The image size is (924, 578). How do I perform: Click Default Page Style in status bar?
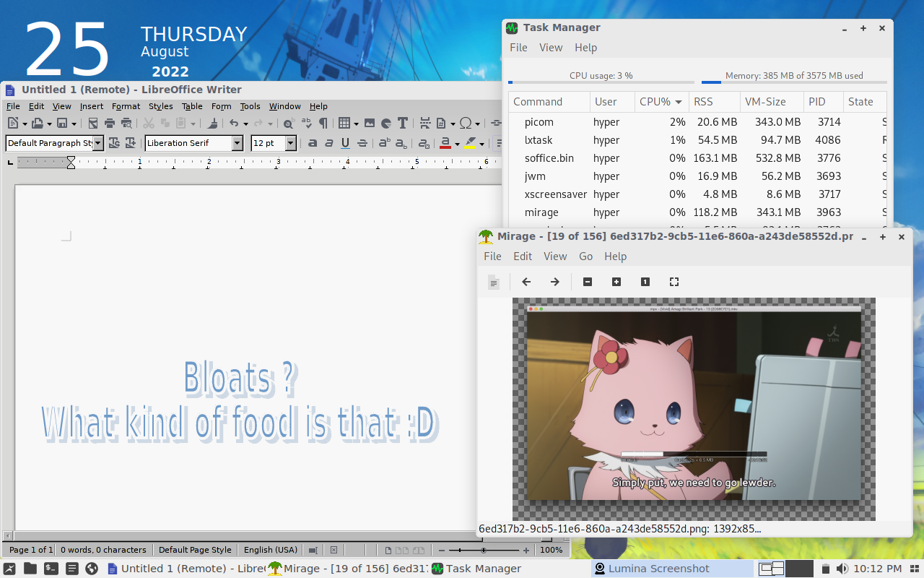tap(195, 550)
